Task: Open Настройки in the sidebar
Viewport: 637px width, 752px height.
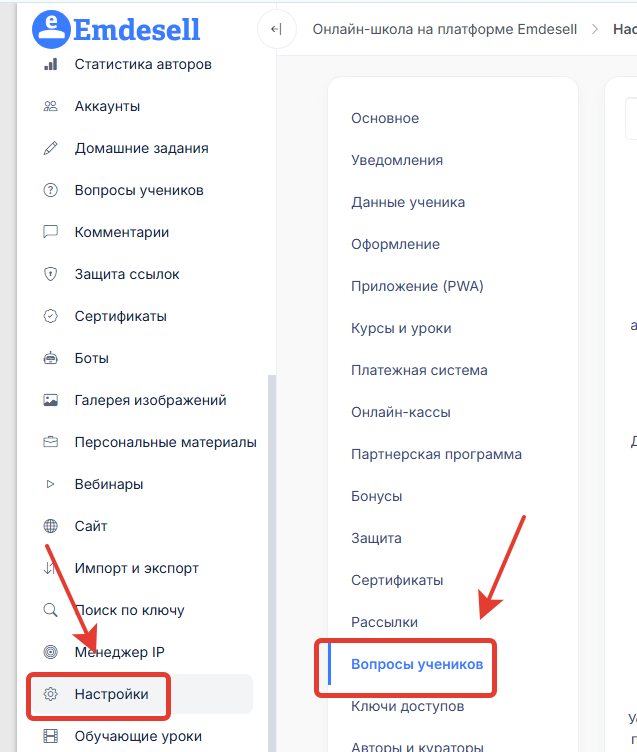Action: (x=111, y=694)
